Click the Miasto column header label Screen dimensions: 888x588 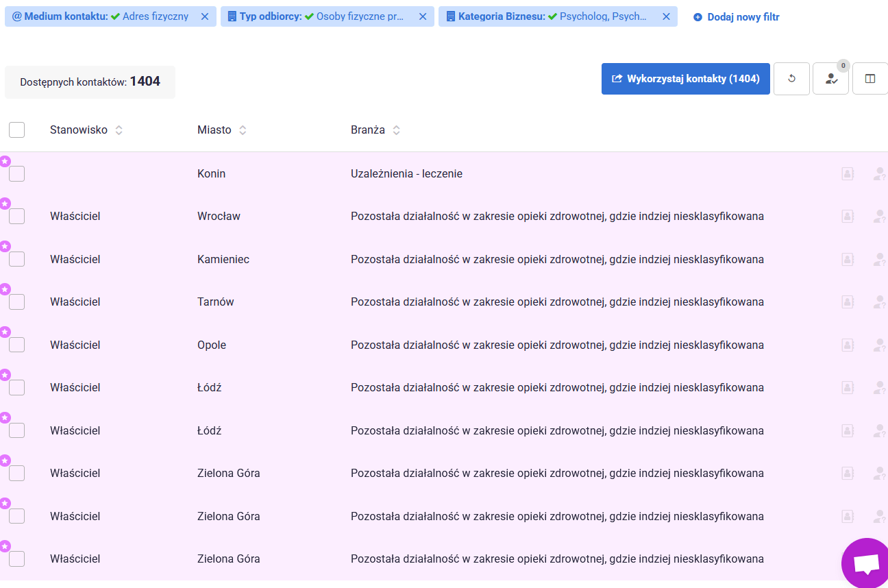[214, 130]
